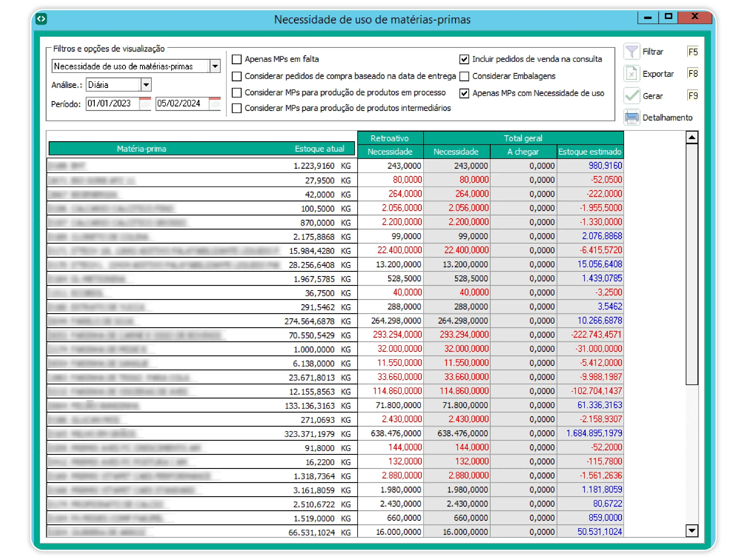747x560 pixels.
Task: Select estimated stock value 3,5462
Action: pos(610,307)
